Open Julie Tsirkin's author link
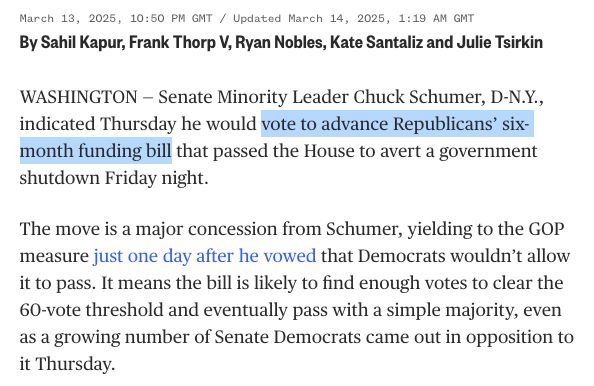594x386 pixels. [500, 42]
